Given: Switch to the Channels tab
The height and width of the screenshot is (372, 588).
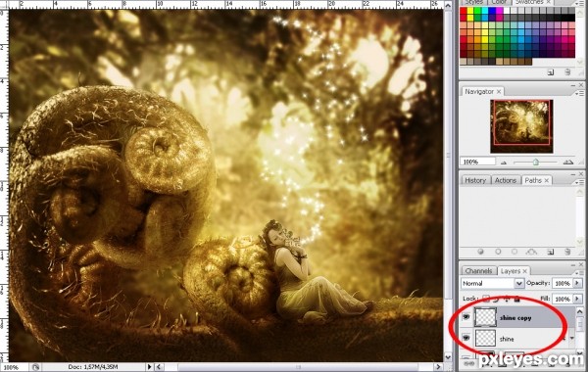Looking at the screenshot, I should pos(478,271).
